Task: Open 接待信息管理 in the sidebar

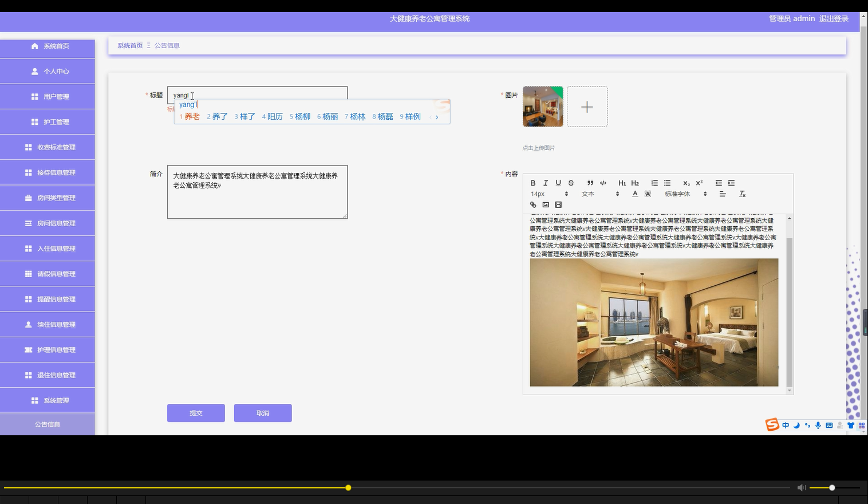Action: [x=48, y=172]
